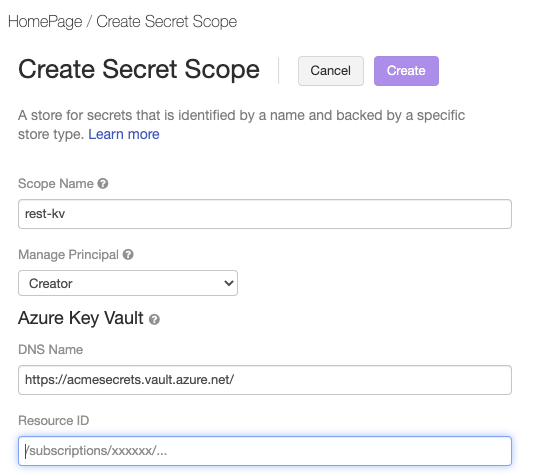Click the Scope Name help question-mark icon
Screen dimensions: 533x474
(x=103, y=184)
